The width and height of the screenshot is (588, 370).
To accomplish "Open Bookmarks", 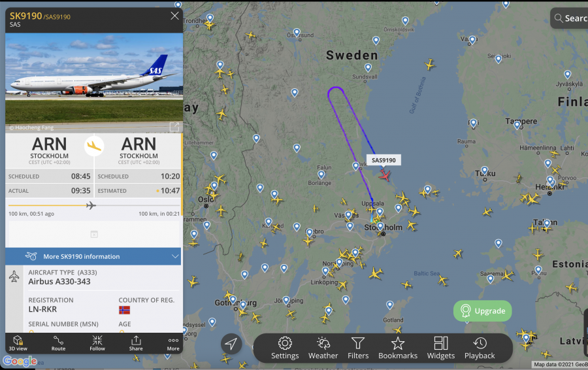I will point(397,348).
